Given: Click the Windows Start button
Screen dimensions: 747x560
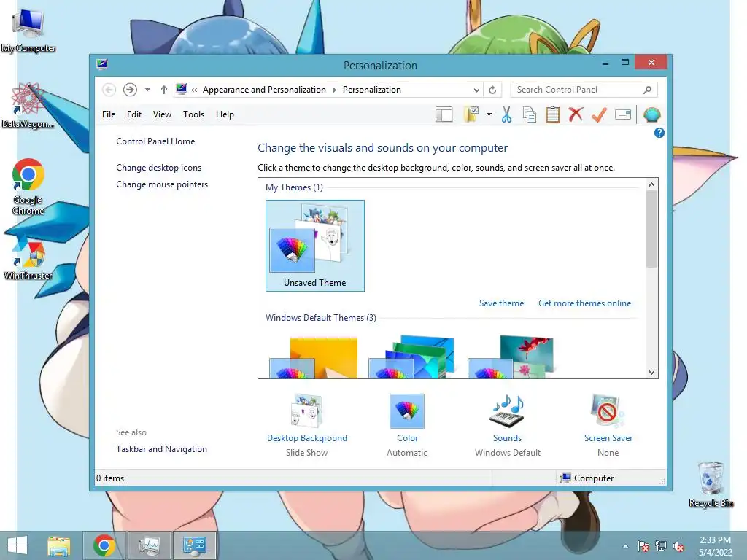Looking at the screenshot, I should click(x=18, y=545).
